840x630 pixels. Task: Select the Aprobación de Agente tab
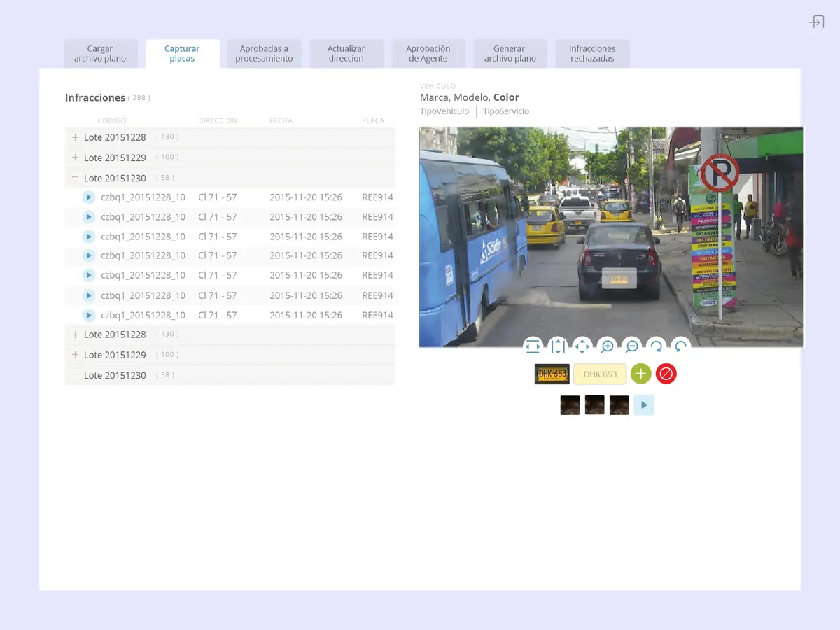click(428, 54)
